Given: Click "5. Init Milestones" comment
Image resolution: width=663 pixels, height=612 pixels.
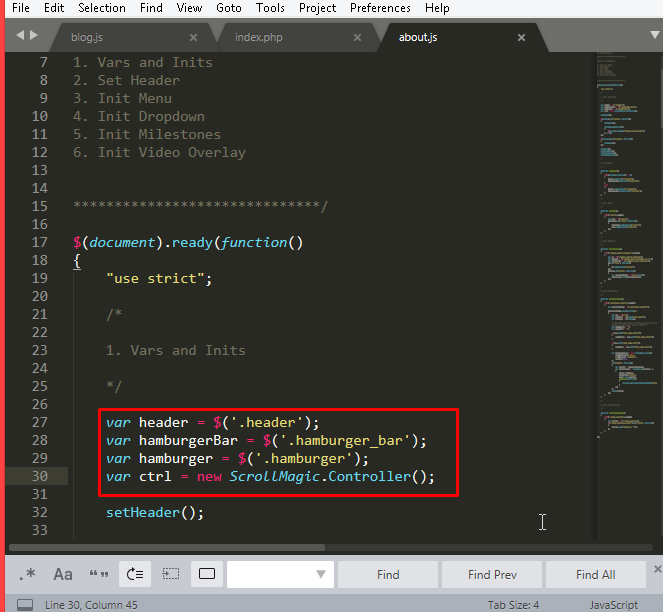Looking at the screenshot, I should (147, 134).
